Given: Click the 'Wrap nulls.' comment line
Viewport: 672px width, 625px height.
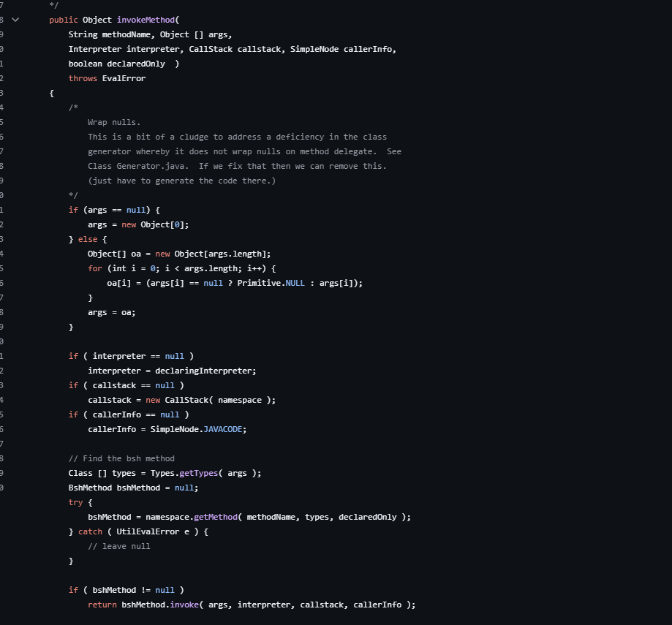Looking at the screenshot, I should point(114,122).
